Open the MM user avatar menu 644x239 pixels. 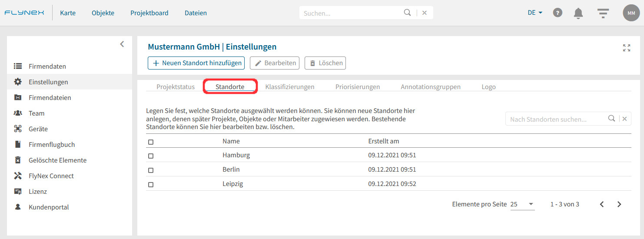[631, 13]
